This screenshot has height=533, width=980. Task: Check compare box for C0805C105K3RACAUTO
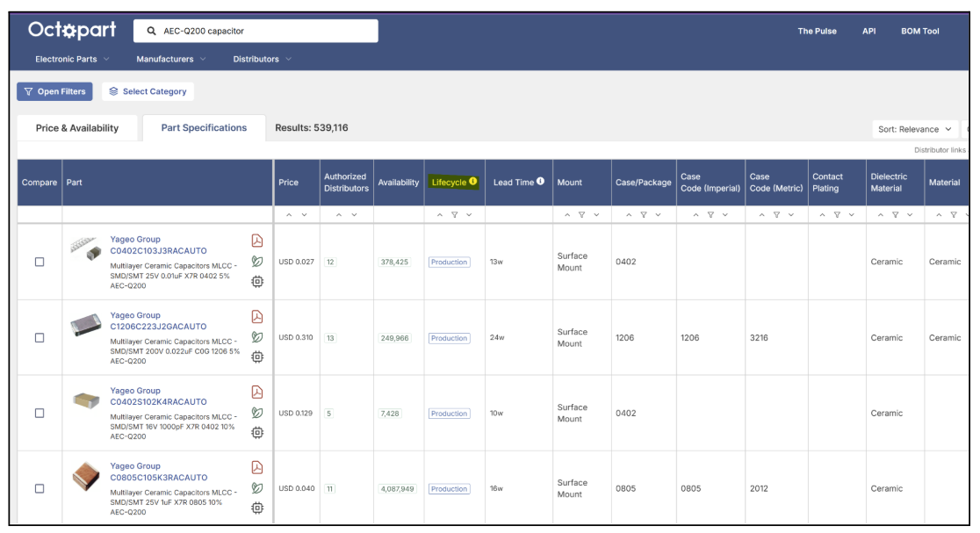pyautogui.click(x=40, y=488)
